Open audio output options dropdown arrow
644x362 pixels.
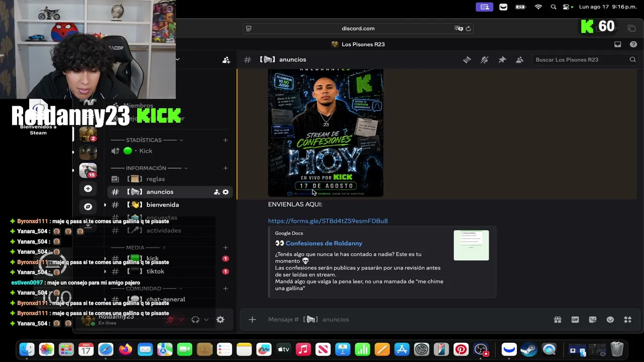[206, 320]
